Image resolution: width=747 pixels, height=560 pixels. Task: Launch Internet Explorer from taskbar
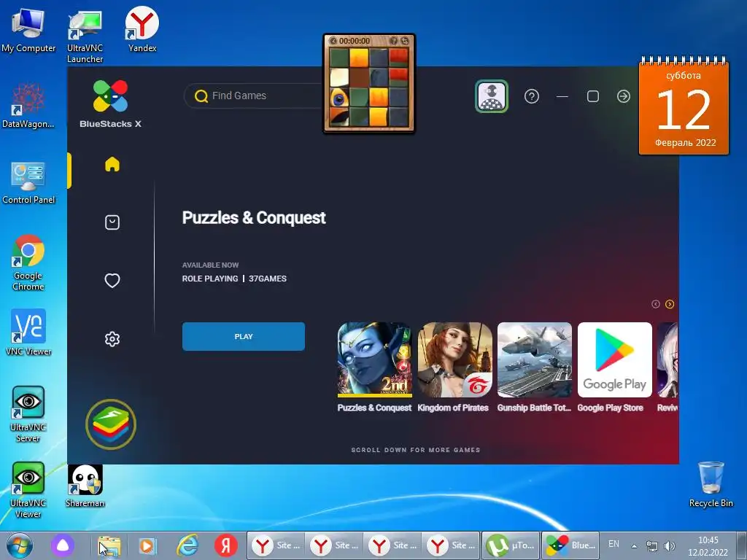click(x=187, y=545)
